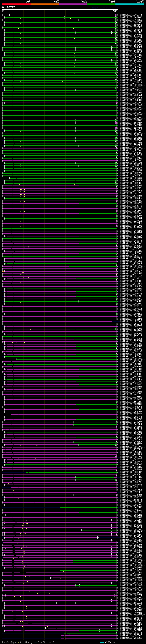This screenshot has height=644, width=146.
Task: Select the UniRef100_A9NUH2 label
Action: [131, 301]
